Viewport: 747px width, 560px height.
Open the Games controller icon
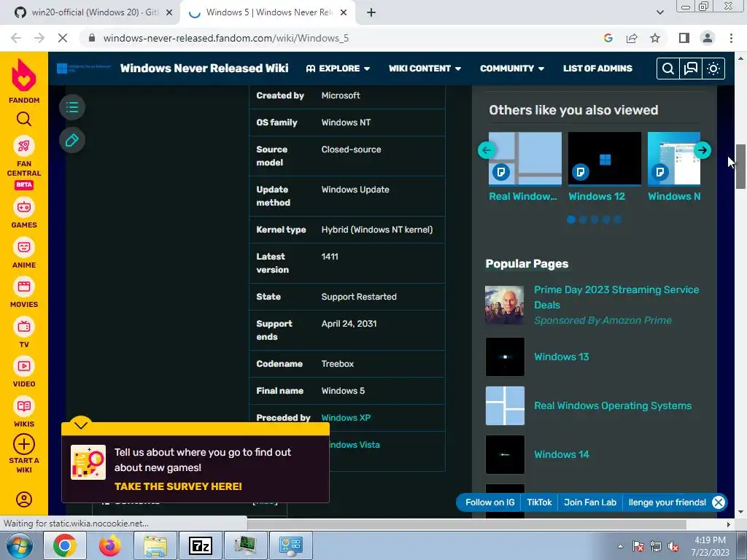[x=24, y=207]
